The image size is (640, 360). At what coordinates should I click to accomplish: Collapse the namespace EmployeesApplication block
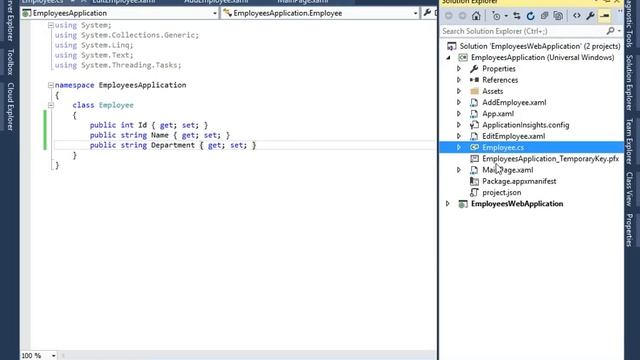tap(51, 85)
